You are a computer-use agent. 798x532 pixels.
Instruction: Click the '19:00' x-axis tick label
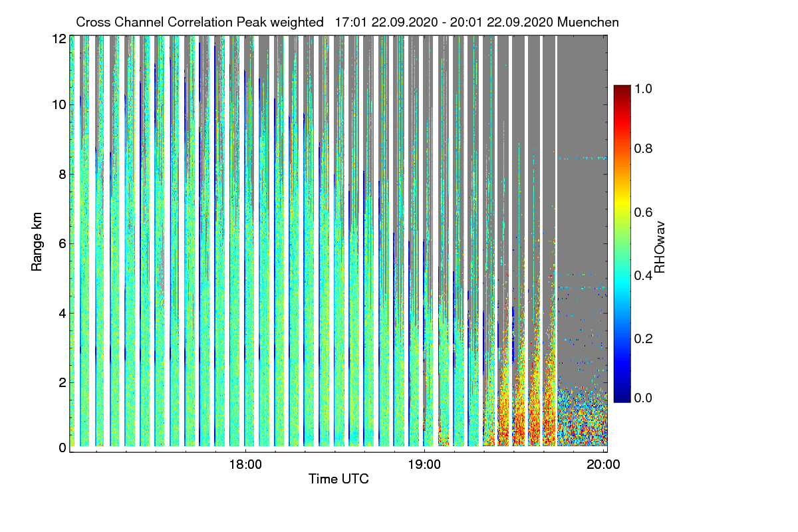coord(424,465)
